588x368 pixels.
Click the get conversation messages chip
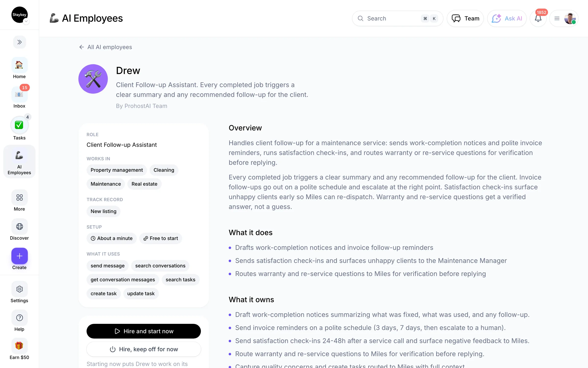[123, 280]
